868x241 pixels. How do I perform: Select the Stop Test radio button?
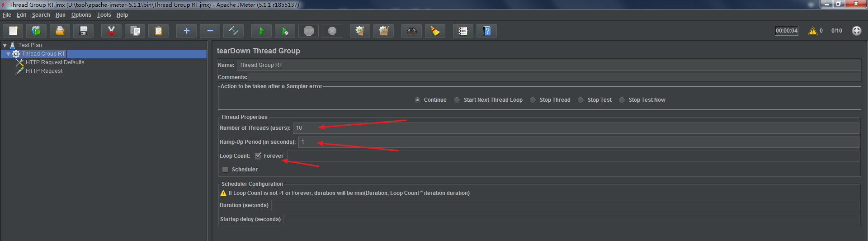pos(581,100)
